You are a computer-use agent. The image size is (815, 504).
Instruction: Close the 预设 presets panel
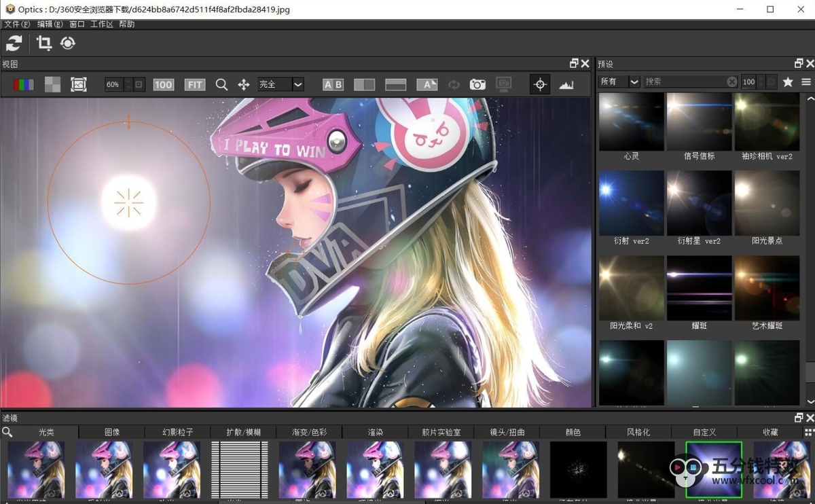[810, 64]
